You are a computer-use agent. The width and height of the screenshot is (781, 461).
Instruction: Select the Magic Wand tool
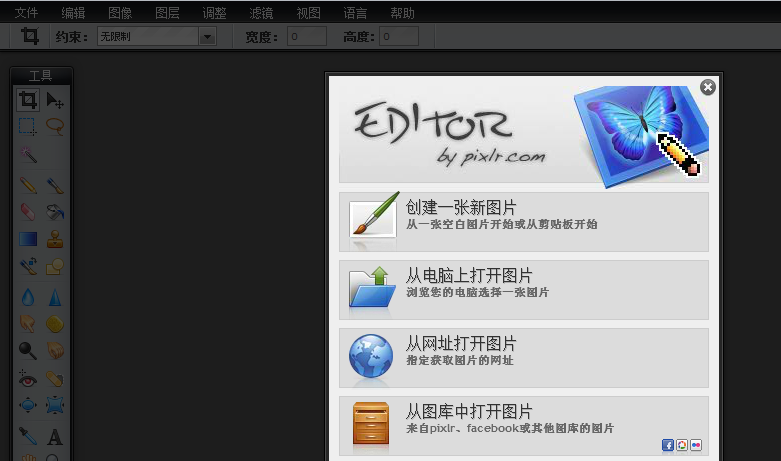point(28,154)
